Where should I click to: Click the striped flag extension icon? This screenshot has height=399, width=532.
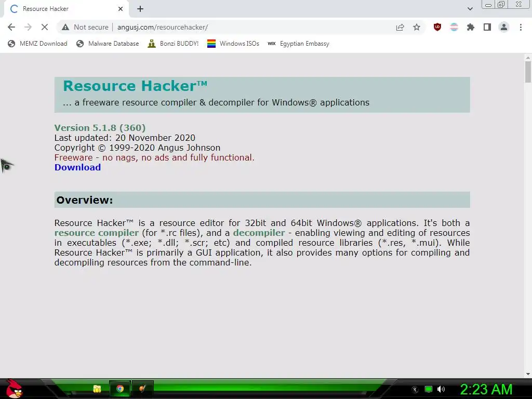pos(454,27)
